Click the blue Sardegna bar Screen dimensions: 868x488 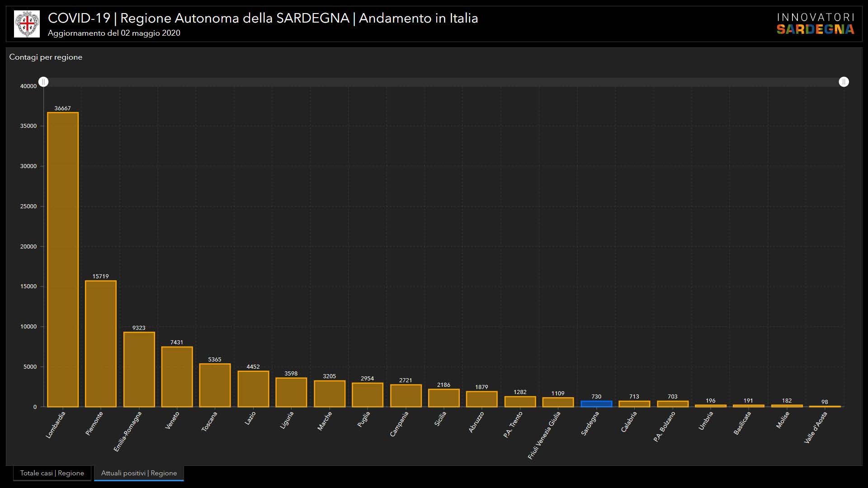(596, 404)
